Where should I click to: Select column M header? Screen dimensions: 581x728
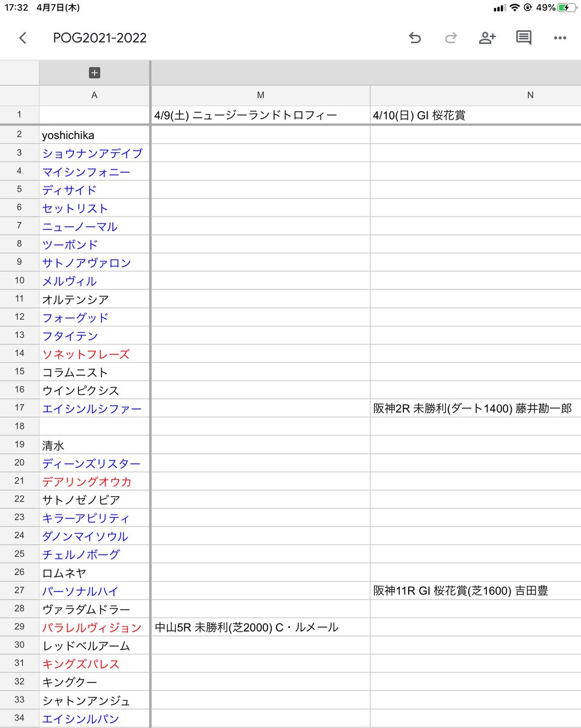point(260,95)
